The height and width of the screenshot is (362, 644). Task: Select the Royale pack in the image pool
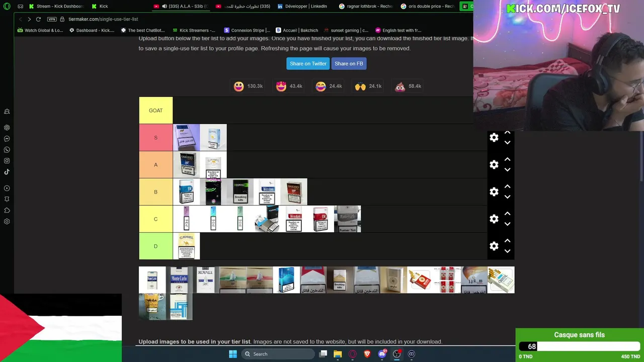tap(206, 280)
